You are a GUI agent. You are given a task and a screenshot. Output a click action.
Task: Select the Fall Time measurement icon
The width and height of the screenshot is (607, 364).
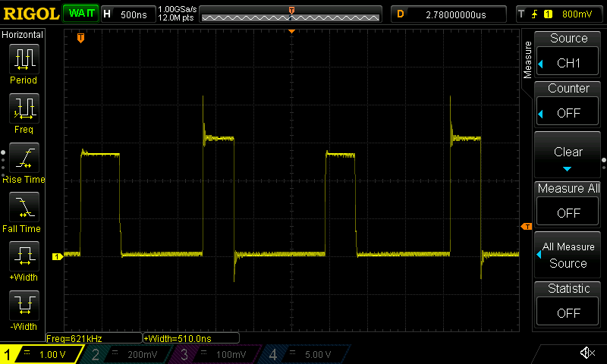coord(24,206)
